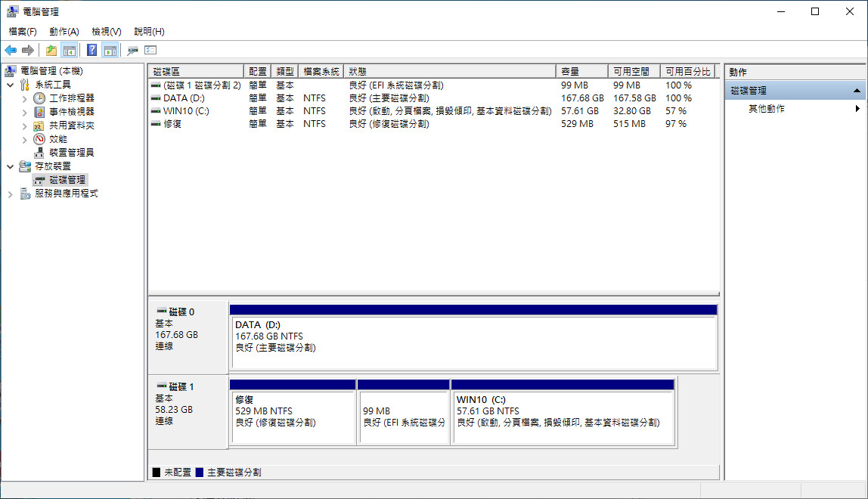Click the blue Back arrow in toolbar

[x=11, y=51]
